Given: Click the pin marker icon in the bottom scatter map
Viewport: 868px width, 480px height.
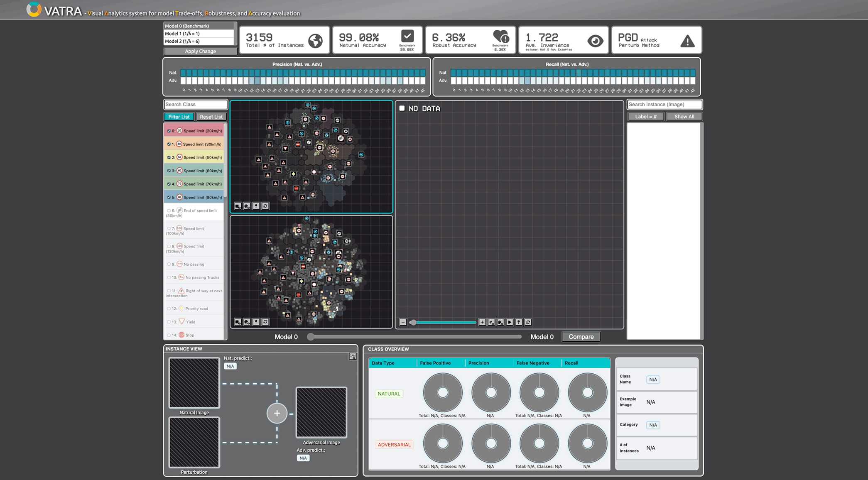Looking at the screenshot, I should (256, 322).
